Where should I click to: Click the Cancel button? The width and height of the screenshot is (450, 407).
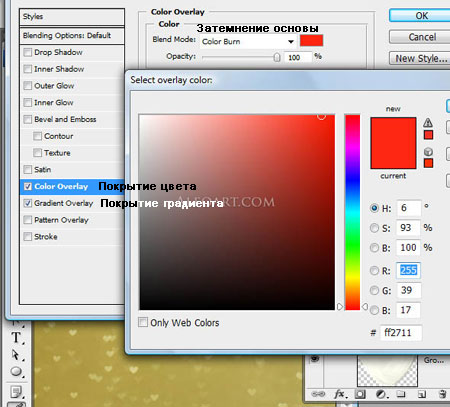point(421,37)
